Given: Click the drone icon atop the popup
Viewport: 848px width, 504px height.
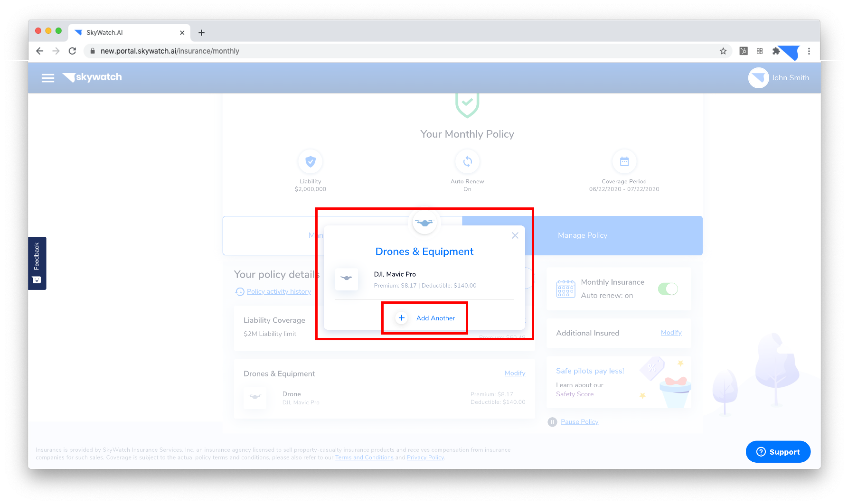Looking at the screenshot, I should click(x=424, y=223).
